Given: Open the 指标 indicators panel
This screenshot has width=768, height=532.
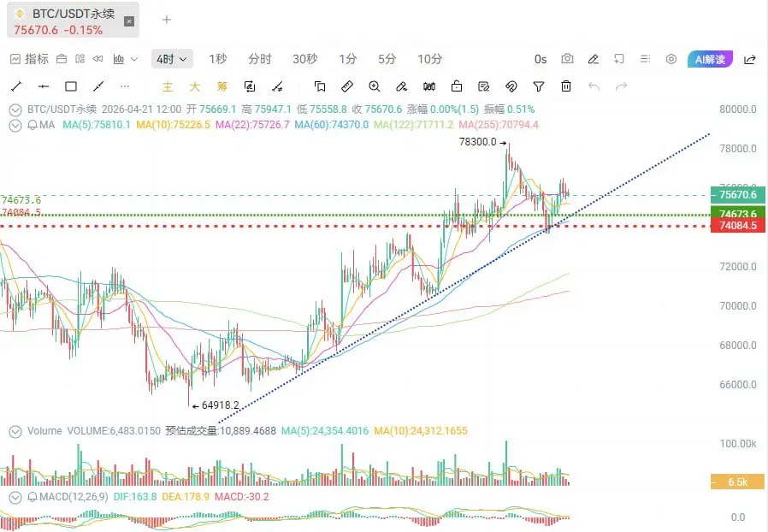Looking at the screenshot, I should tap(29, 59).
